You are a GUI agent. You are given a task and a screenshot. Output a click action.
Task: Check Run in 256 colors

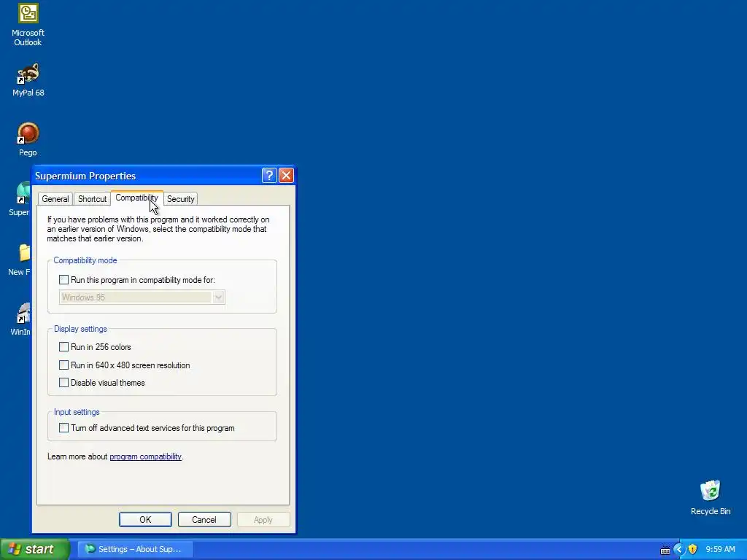click(64, 346)
